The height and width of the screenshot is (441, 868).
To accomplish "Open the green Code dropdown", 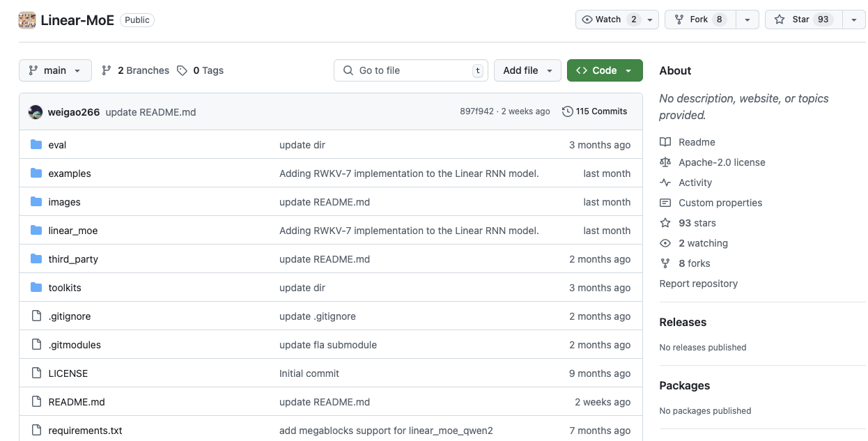I will pos(605,70).
